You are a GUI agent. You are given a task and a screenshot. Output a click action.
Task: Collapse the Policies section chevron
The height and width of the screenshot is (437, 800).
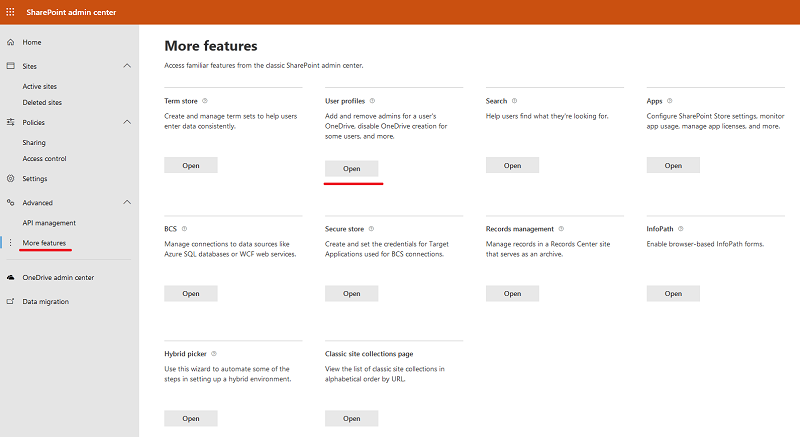(127, 122)
